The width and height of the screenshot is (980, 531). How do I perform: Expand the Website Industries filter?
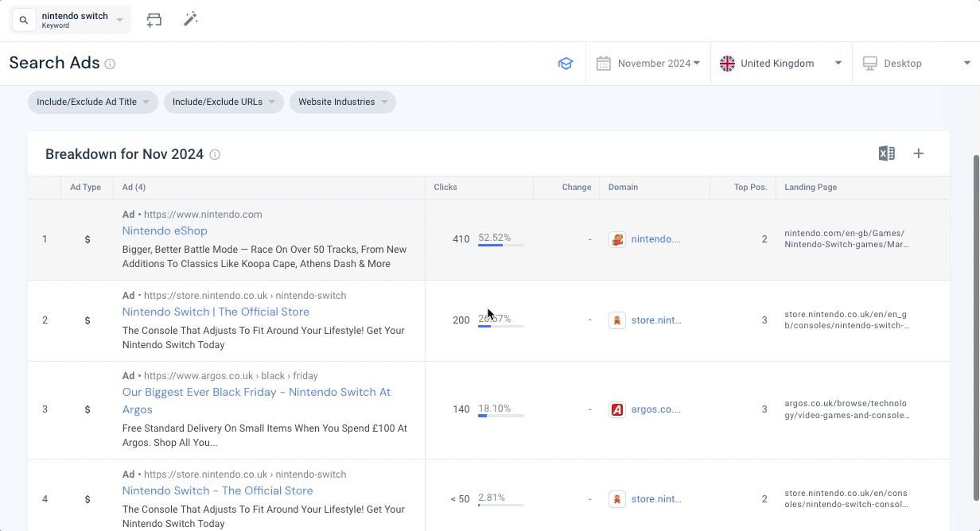coord(343,102)
